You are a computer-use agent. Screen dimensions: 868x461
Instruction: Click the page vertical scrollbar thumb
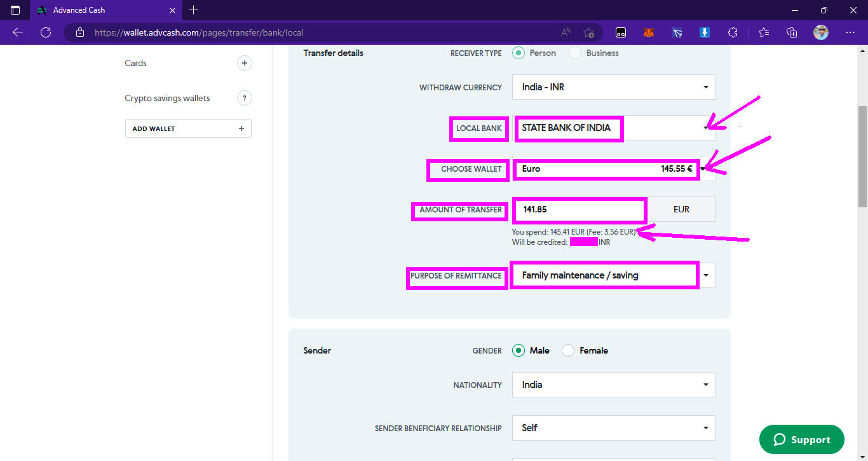(862, 156)
